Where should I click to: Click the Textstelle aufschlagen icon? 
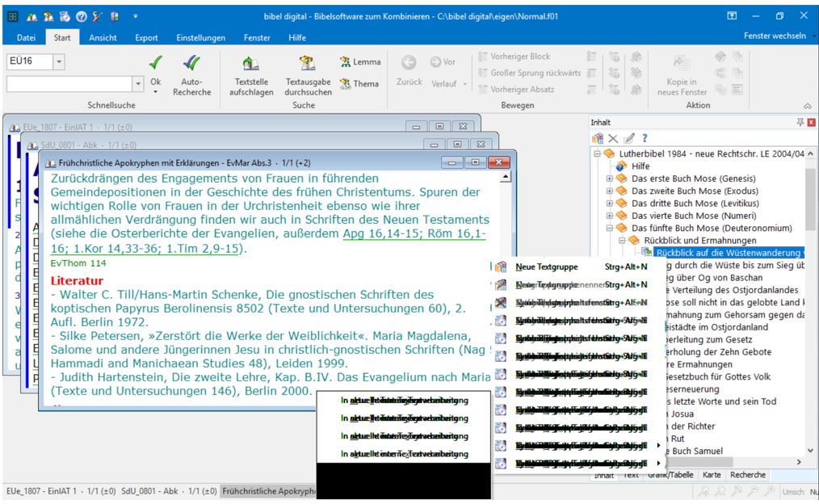(250, 64)
